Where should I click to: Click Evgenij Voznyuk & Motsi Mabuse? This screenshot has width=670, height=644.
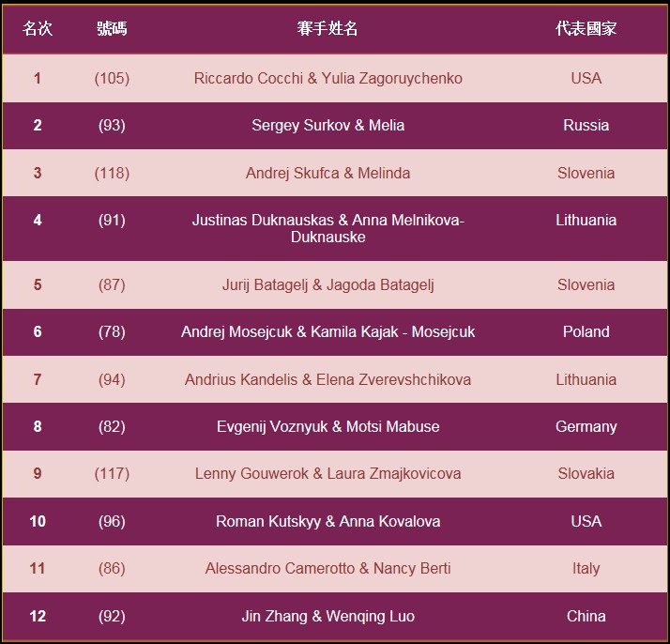327,426
